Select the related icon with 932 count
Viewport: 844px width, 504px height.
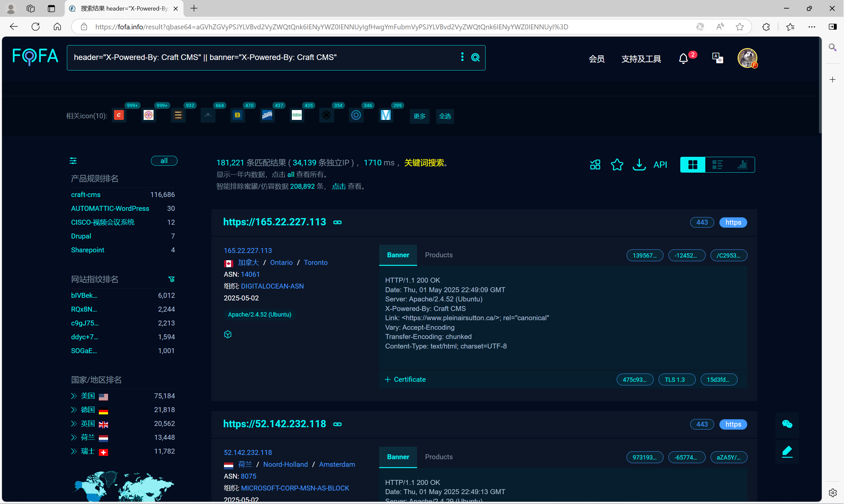[178, 116]
